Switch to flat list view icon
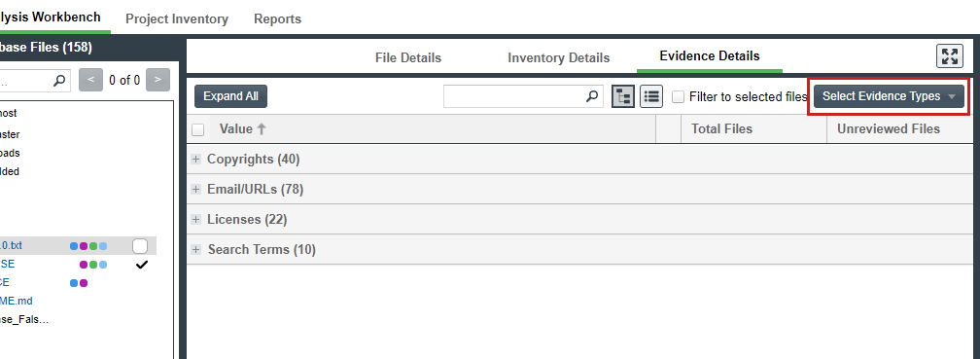The height and width of the screenshot is (359, 980). pyautogui.click(x=651, y=96)
